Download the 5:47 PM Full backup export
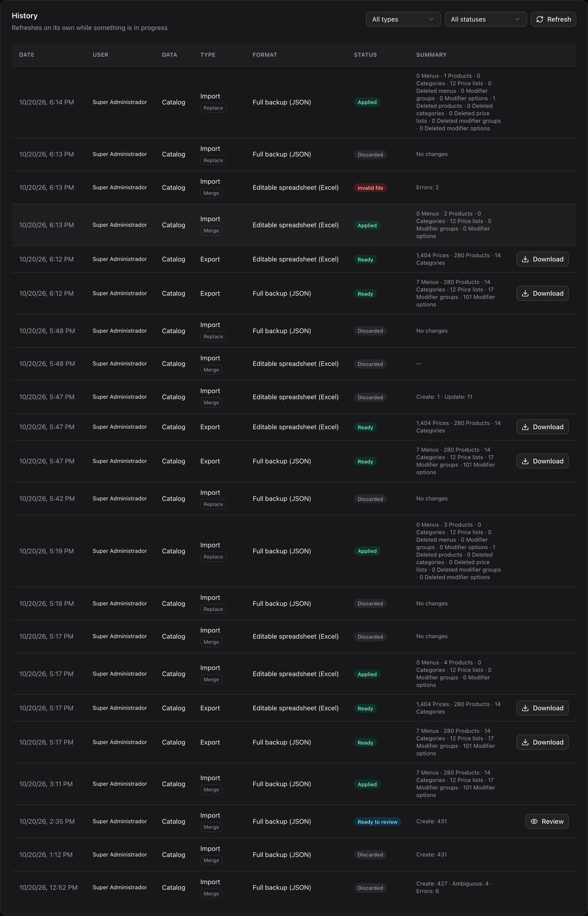The image size is (588, 916). (x=542, y=461)
